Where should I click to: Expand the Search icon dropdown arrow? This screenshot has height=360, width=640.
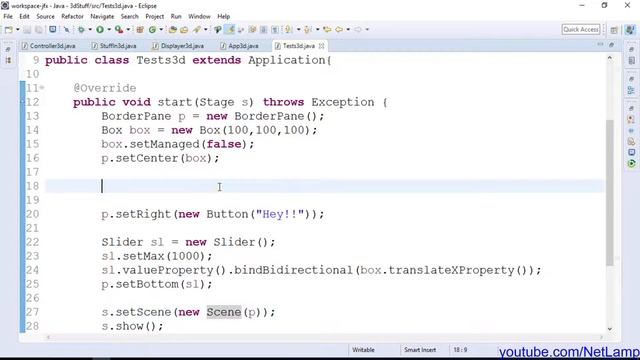206,29
